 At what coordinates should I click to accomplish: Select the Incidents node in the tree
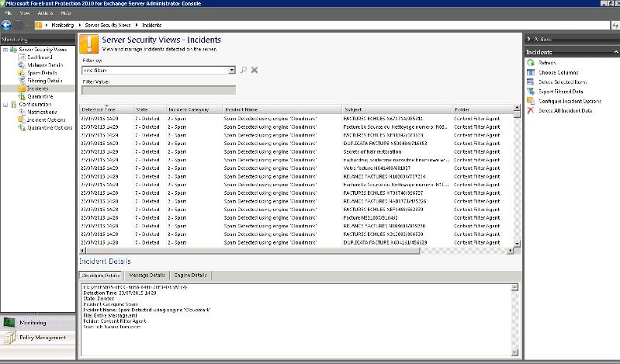(37, 88)
